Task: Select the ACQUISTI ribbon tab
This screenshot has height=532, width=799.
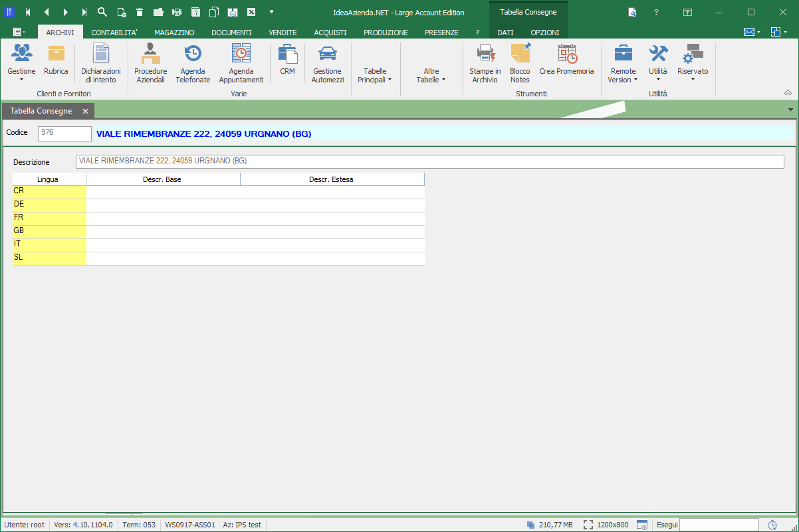Action: point(330,33)
